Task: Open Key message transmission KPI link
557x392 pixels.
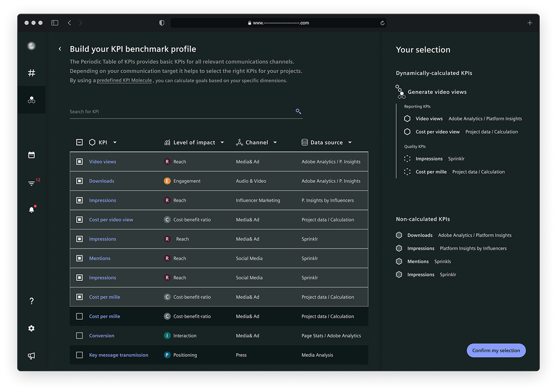Action: point(119,355)
